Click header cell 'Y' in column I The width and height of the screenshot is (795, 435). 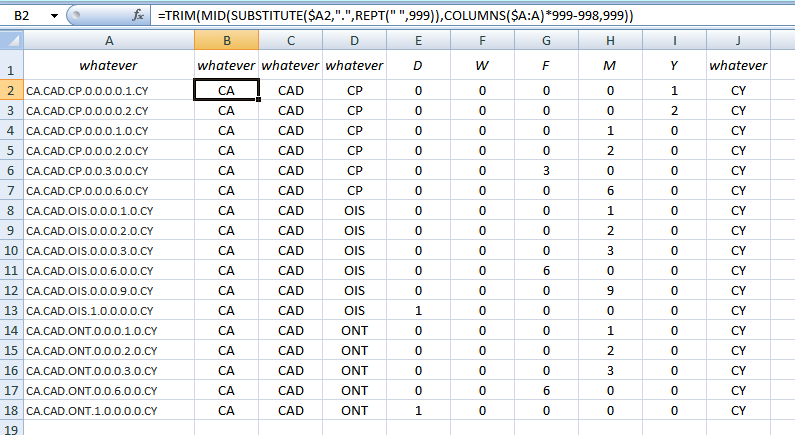(674, 65)
